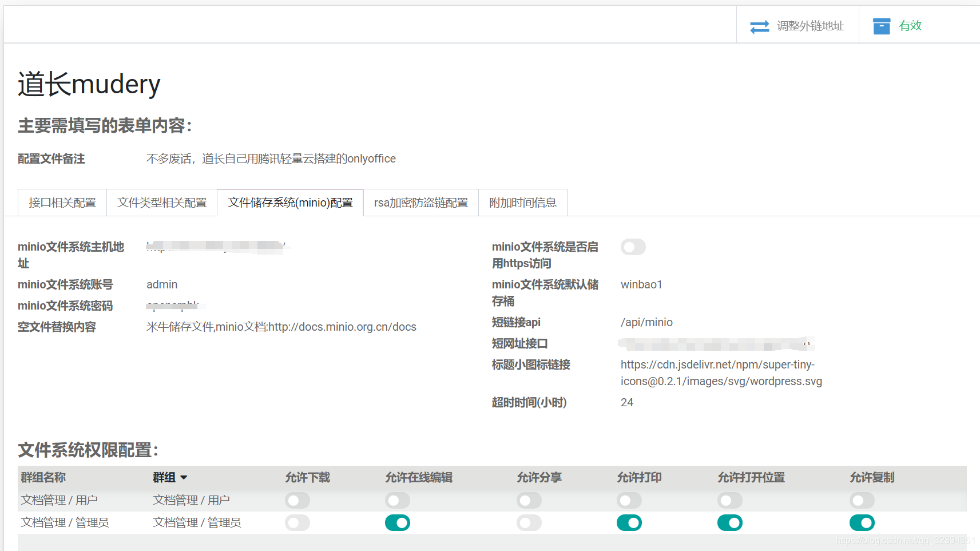980x551 pixels.
Task: Sort by the 允许下载 column header
Action: tap(308, 478)
